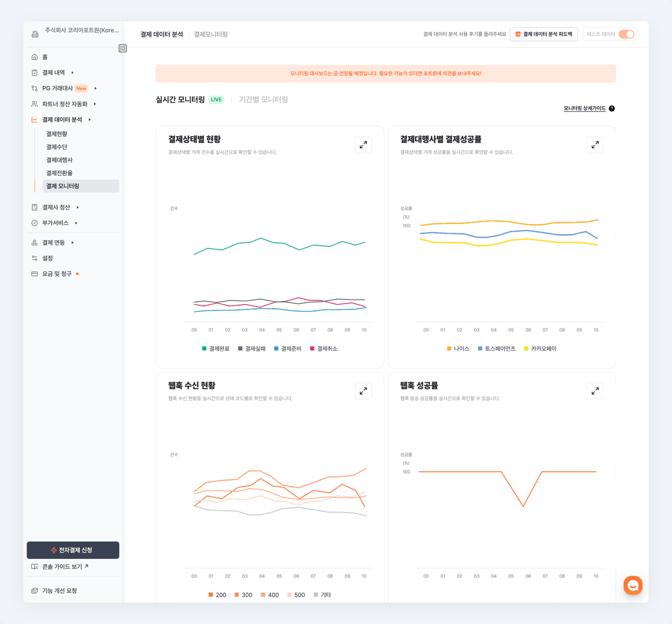Open the orange chat support bubble

click(x=633, y=585)
